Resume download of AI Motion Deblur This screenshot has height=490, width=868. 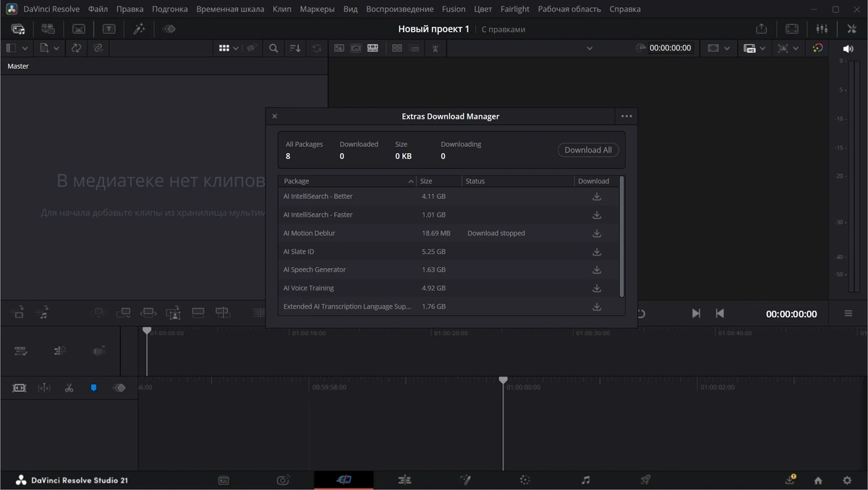(x=597, y=233)
